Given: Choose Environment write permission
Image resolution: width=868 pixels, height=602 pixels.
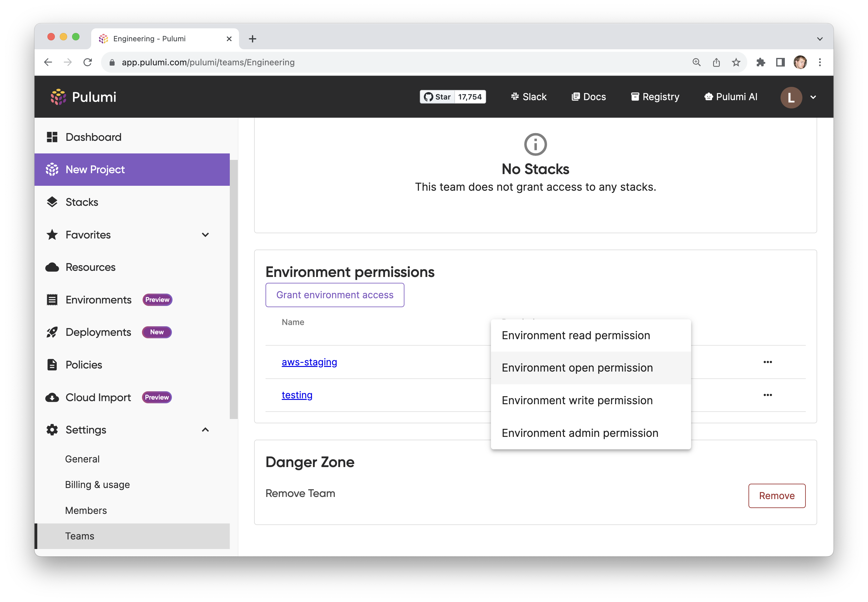Looking at the screenshot, I should [x=591, y=400].
